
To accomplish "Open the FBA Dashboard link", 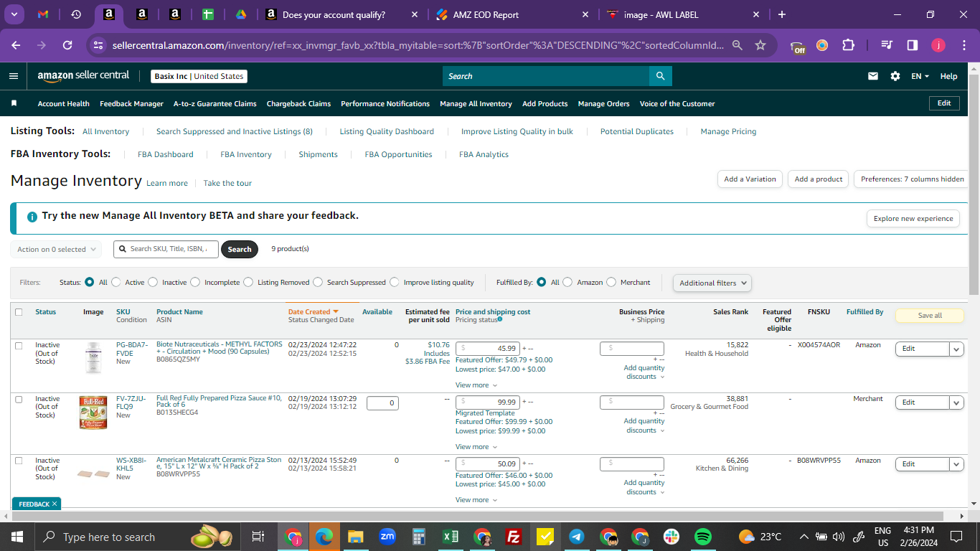I will (x=166, y=154).
